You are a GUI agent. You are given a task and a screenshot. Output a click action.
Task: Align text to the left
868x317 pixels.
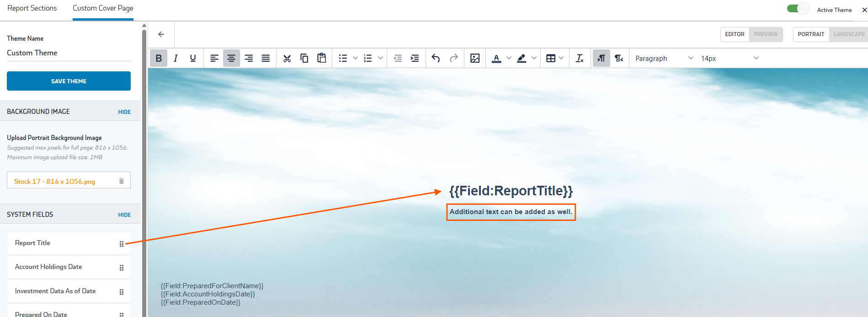tap(214, 58)
